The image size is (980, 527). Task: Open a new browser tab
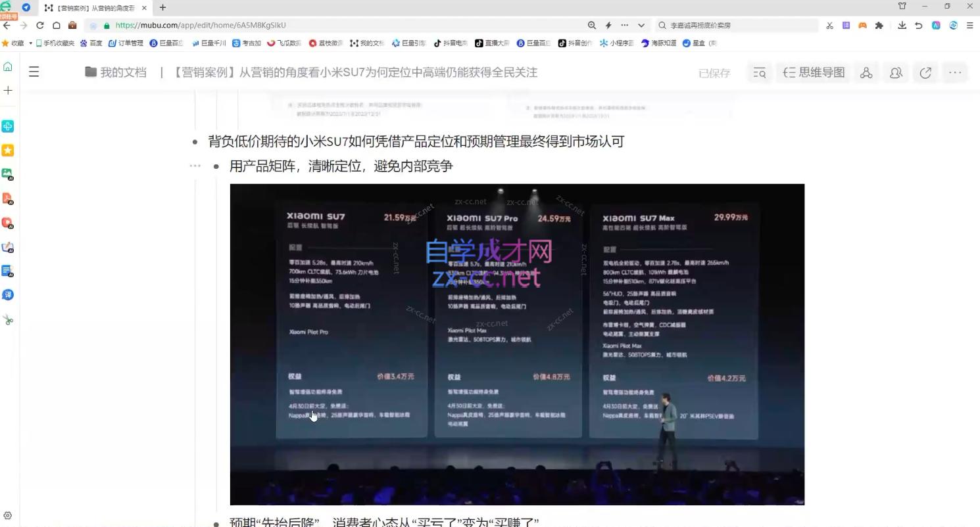tap(162, 7)
